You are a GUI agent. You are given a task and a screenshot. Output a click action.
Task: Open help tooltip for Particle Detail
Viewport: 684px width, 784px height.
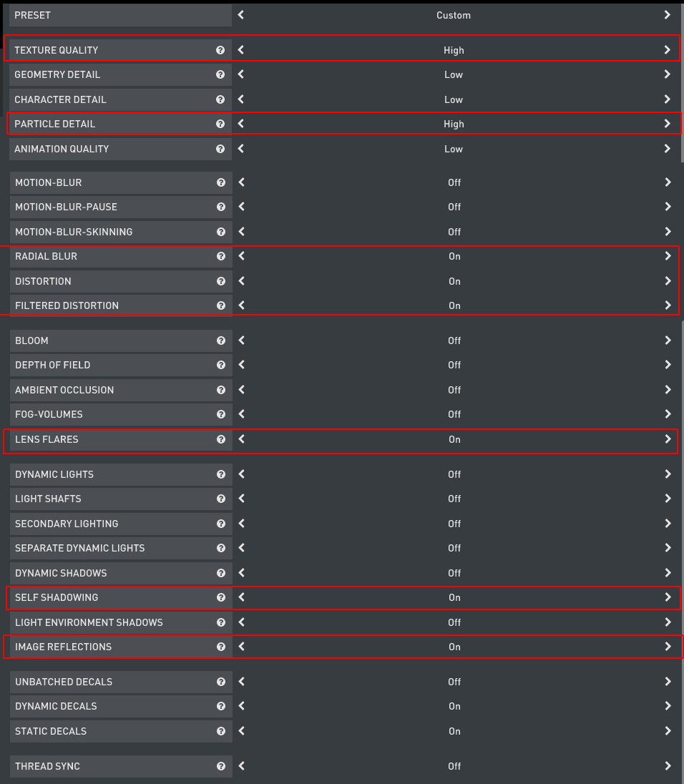coord(220,124)
